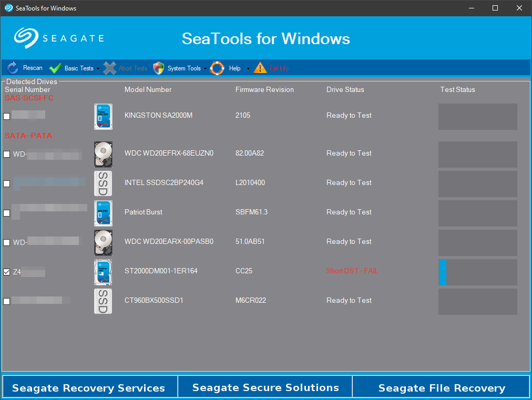
Task: Click the Serial Number column header
Action: [27, 89]
